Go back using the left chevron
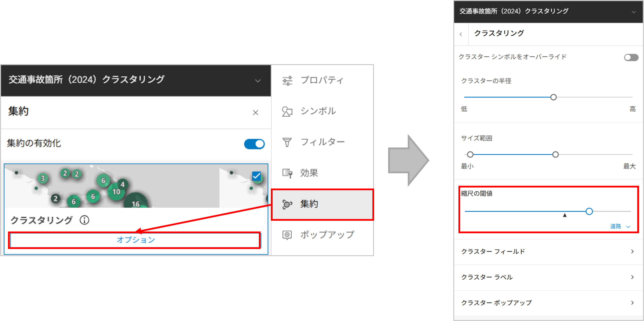This screenshot has width=644, height=321. coord(461,34)
